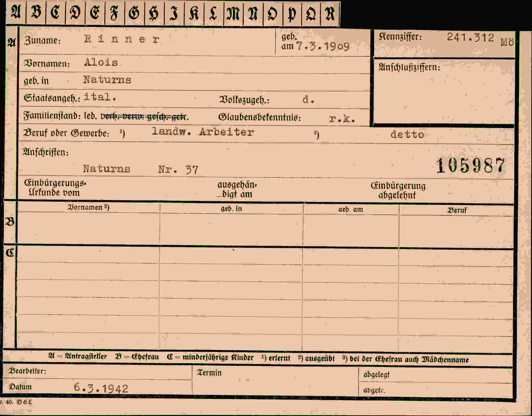The width and height of the screenshot is (532, 416).
Task: Click the 'Datum' label
Action: (21, 387)
